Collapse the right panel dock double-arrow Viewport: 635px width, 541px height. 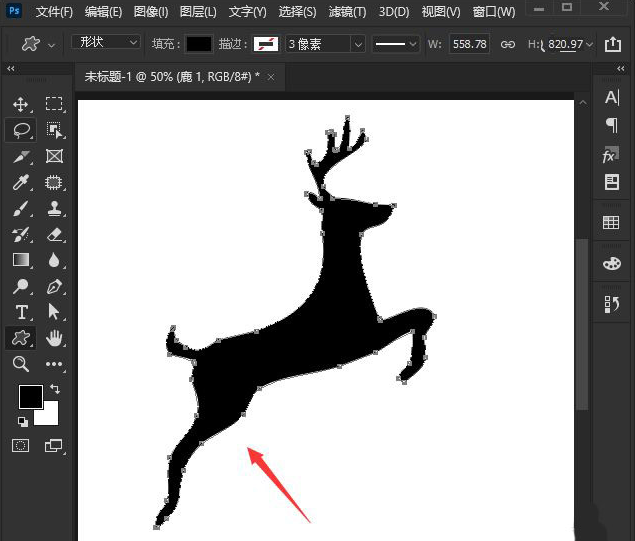coord(621,69)
